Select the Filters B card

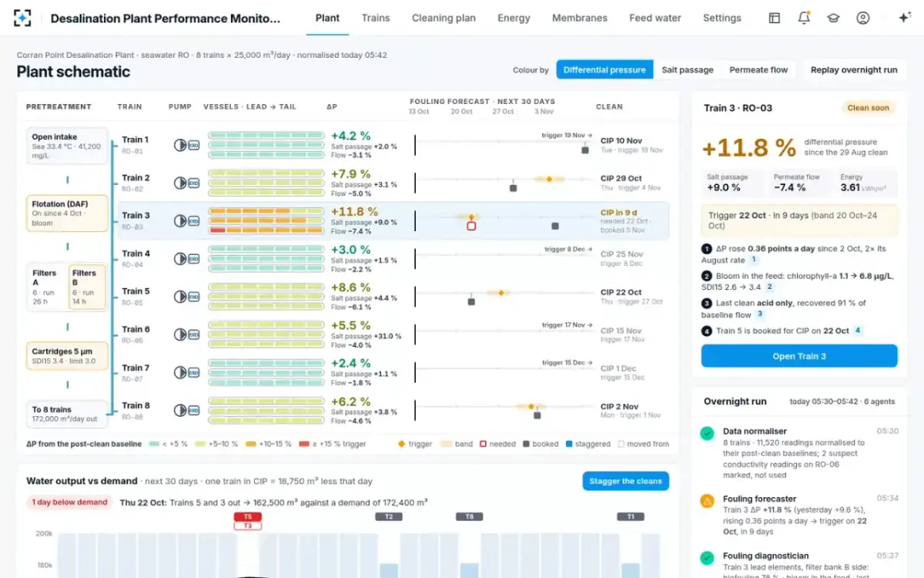(88, 287)
